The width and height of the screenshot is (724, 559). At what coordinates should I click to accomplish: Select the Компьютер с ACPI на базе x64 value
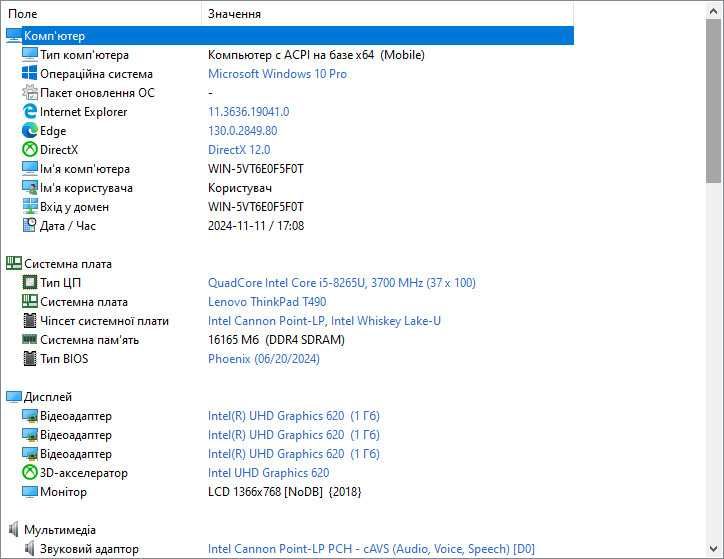(x=316, y=54)
